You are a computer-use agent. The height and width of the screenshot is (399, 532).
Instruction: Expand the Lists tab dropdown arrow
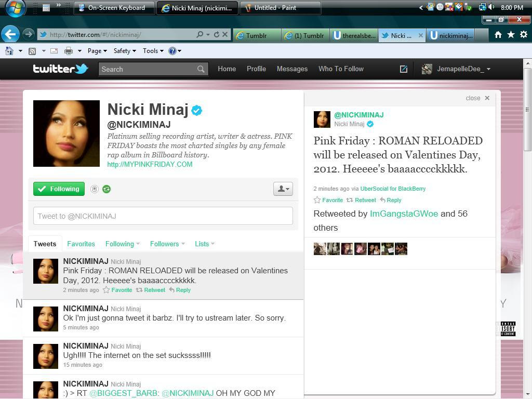point(212,244)
